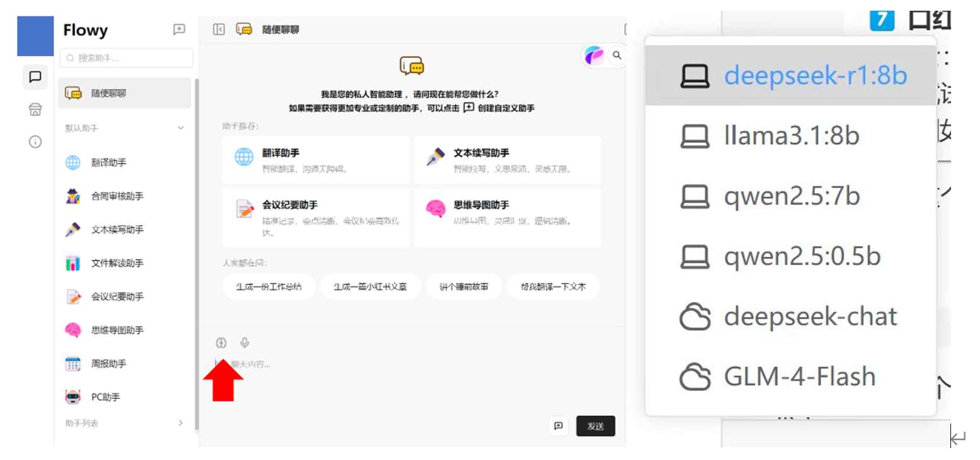Click 创建自定义助手 link text
This screenshot has height=460, width=980.
pyautogui.click(x=506, y=108)
